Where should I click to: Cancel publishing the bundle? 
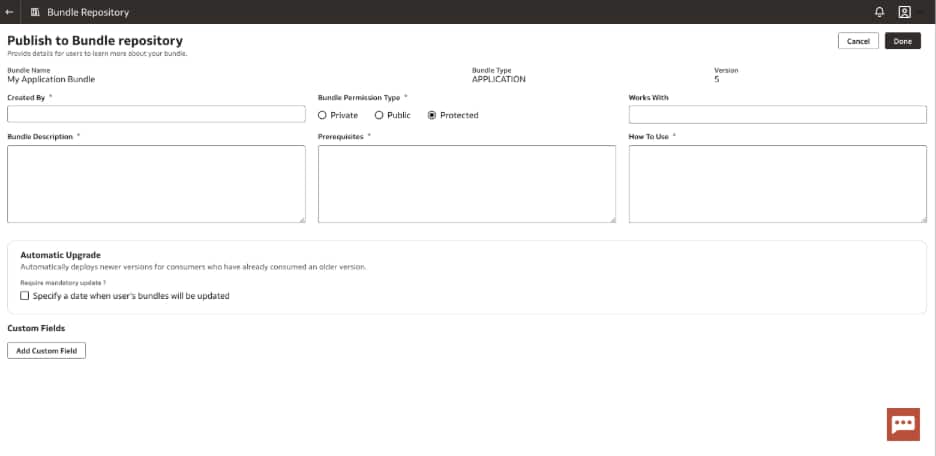[x=858, y=41]
